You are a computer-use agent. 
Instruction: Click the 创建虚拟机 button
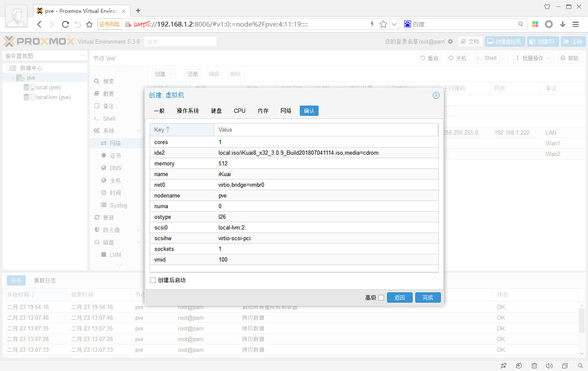click(505, 41)
